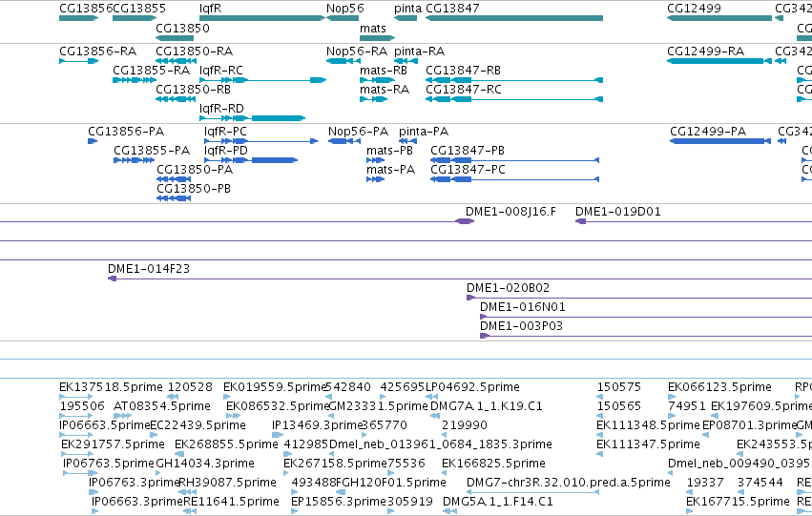This screenshot has height=516, width=812.
Task: Select protein mats-PB
Action: coord(375,160)
